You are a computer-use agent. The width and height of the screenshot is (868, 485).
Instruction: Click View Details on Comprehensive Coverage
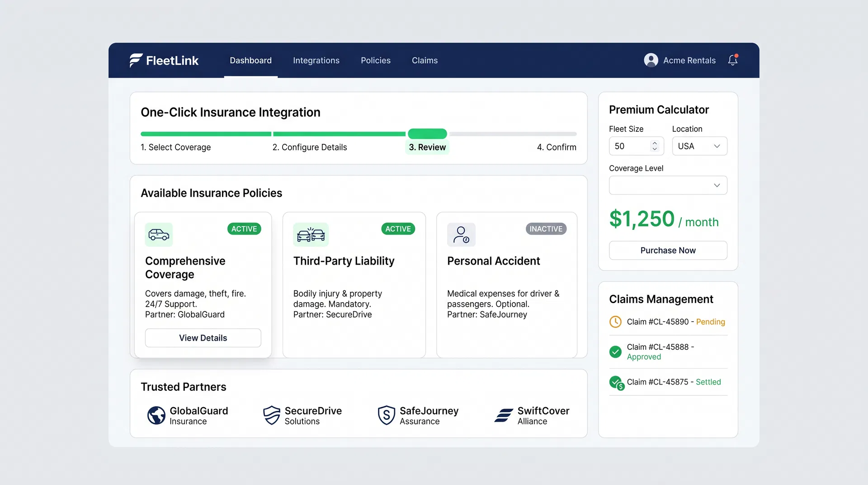coord(203,338)
